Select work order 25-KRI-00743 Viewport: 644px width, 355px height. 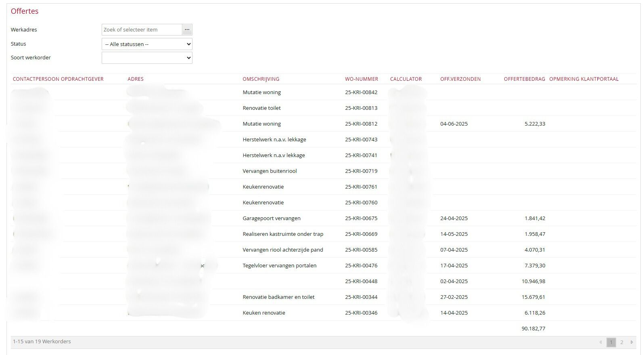tap(361, 140)
